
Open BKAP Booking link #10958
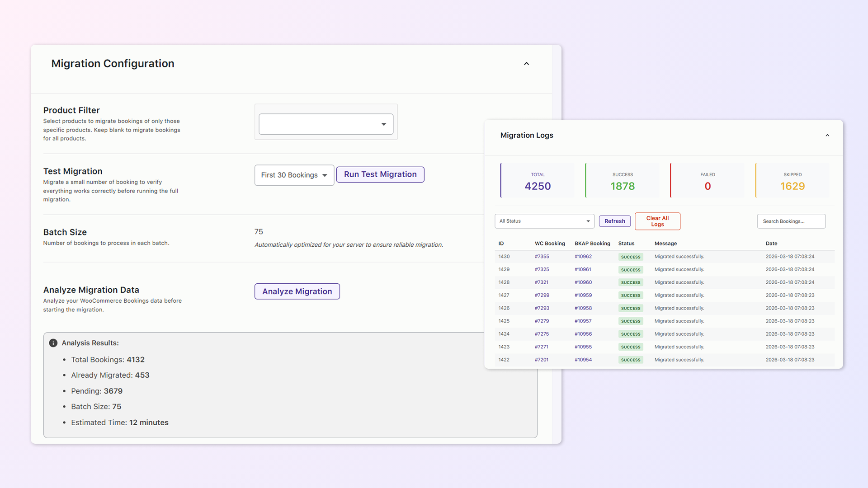[583, 308]
